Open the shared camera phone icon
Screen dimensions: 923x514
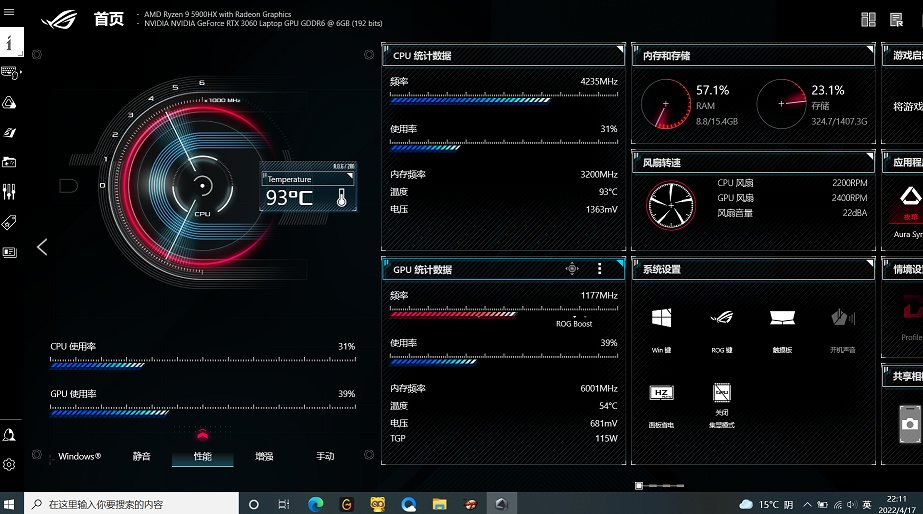(x=910, y=424)
